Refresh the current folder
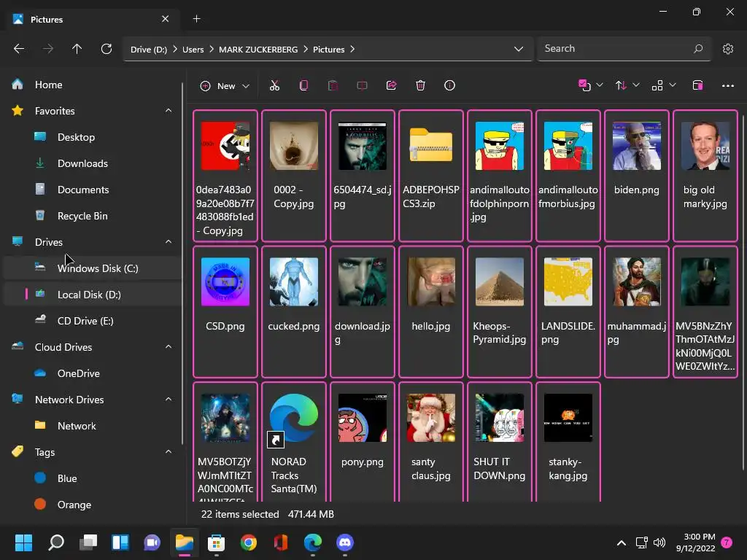The height and width of the screenshot is (560, 747). [107, 49]
